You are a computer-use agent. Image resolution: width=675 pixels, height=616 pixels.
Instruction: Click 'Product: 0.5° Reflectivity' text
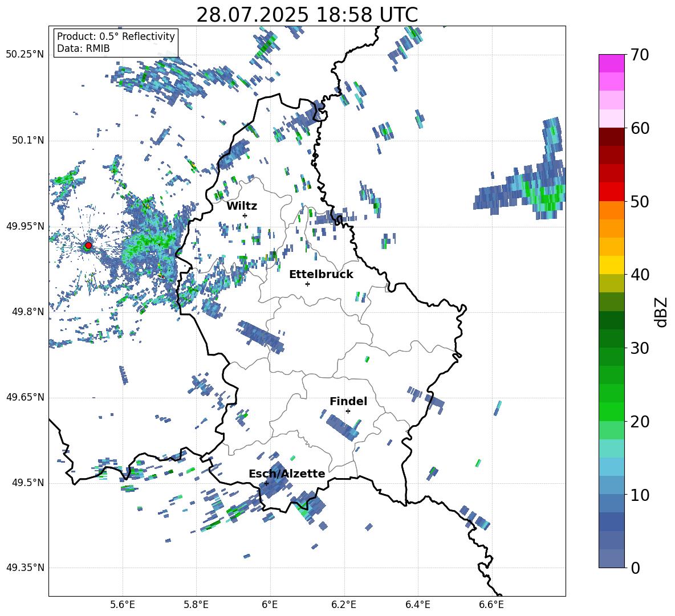pyautogui.click(x=116, y=36)
